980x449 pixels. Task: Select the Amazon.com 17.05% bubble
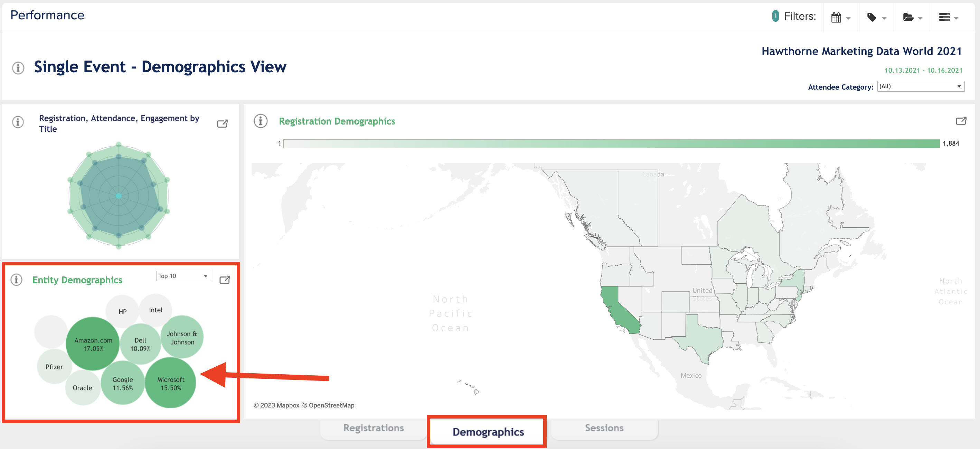click(x=93, y=344)
